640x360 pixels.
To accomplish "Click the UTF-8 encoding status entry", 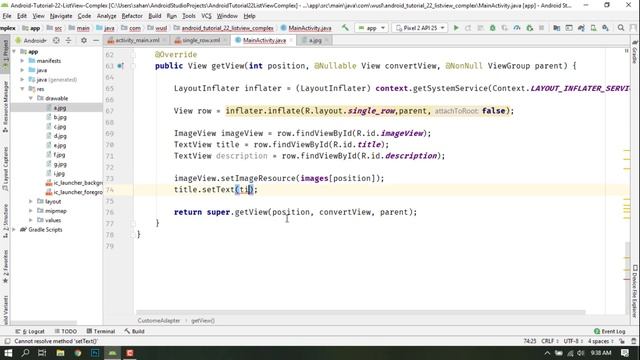I will tap(573, 341).
